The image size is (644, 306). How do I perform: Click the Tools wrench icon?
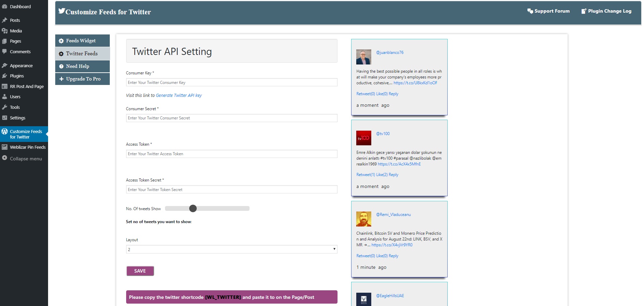coord(4,107)
